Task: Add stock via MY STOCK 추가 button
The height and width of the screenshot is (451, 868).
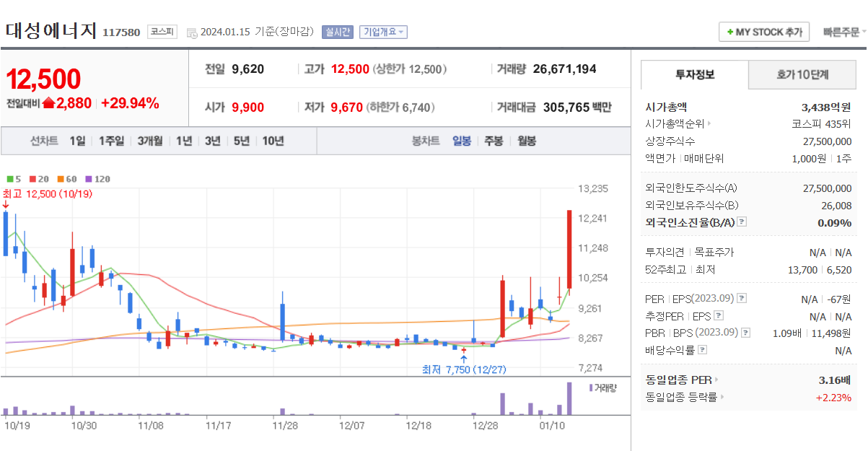Action: [x=764, y=32]
